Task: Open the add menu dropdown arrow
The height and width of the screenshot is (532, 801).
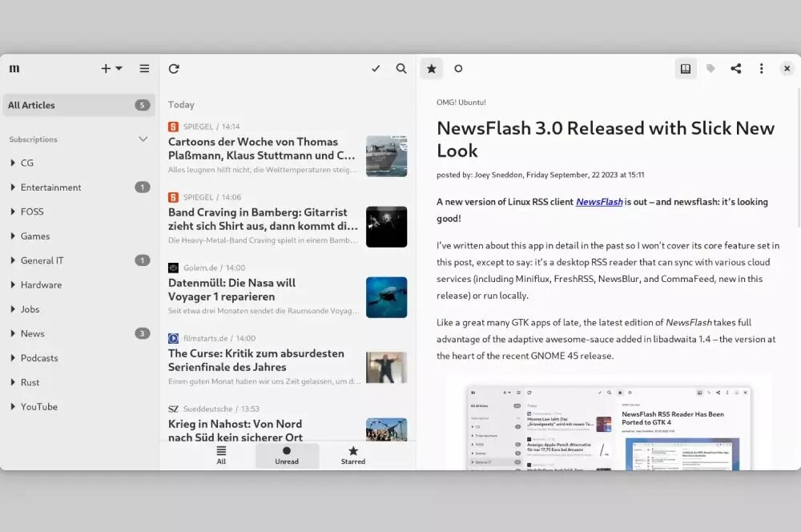Action: coord(119,68)
